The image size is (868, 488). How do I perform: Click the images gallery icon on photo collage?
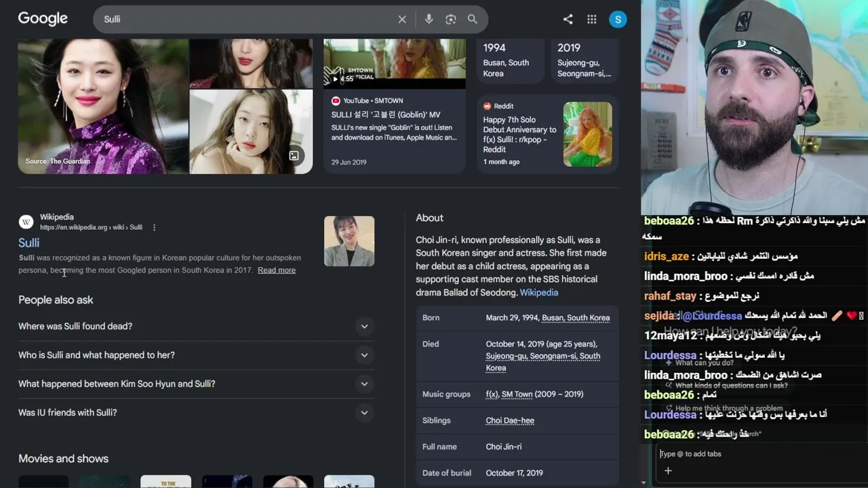[294, 156]
